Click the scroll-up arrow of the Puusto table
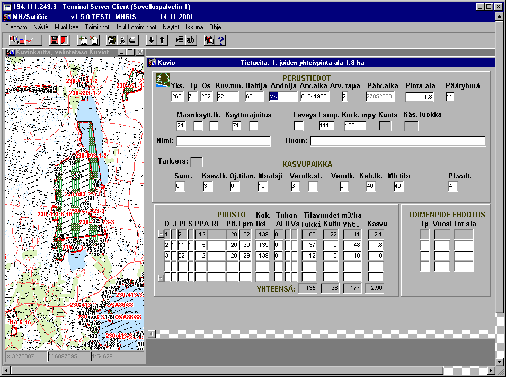 pos(160,234)
